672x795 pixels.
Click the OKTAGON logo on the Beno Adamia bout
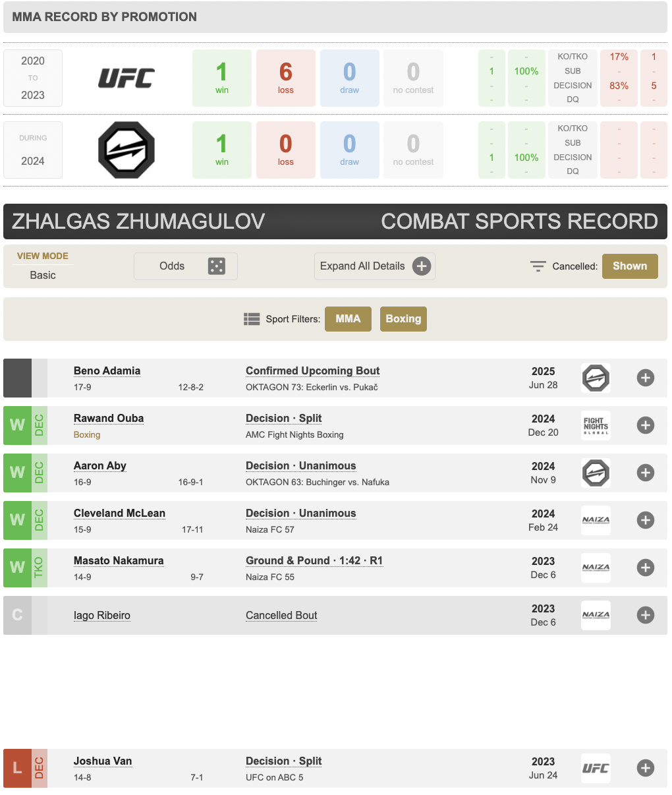pos(596,378)
